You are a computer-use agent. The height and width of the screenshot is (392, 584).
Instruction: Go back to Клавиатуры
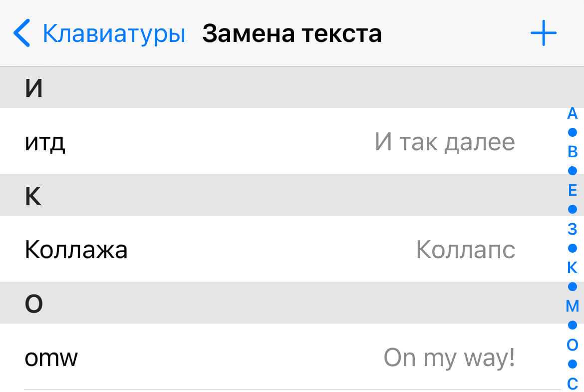[x=114, y=33]
